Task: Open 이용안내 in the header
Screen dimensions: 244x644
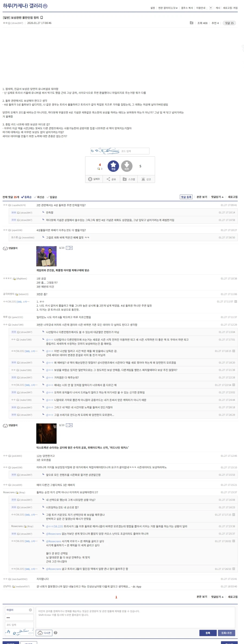Action: [201, 8]
